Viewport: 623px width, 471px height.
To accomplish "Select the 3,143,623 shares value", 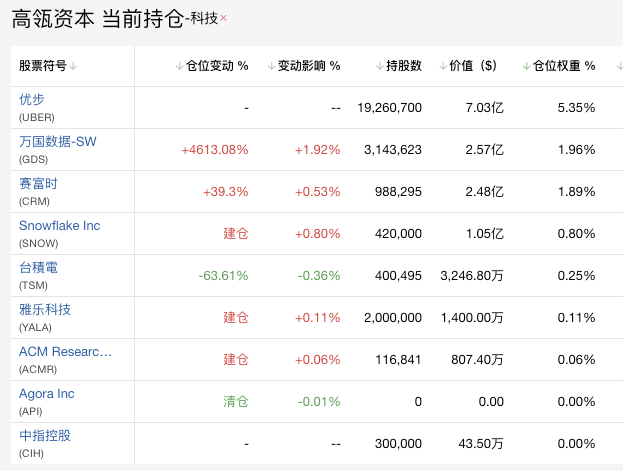I will [393, 150].
